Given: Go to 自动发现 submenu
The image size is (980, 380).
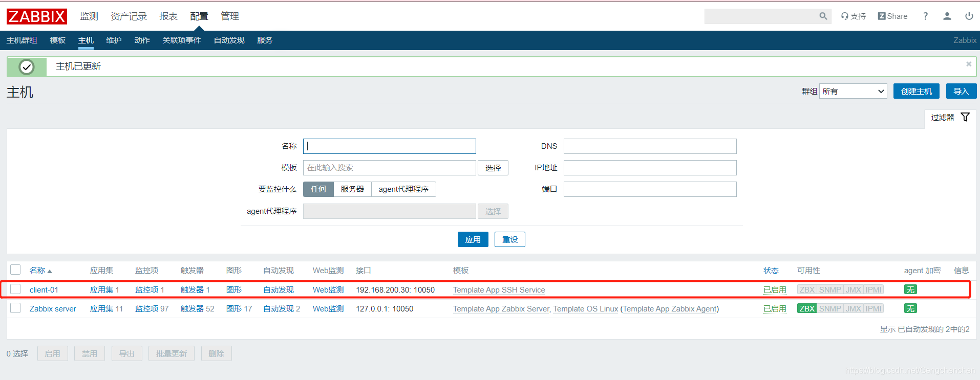Looking at the screenshot, I should coord(229,40).
